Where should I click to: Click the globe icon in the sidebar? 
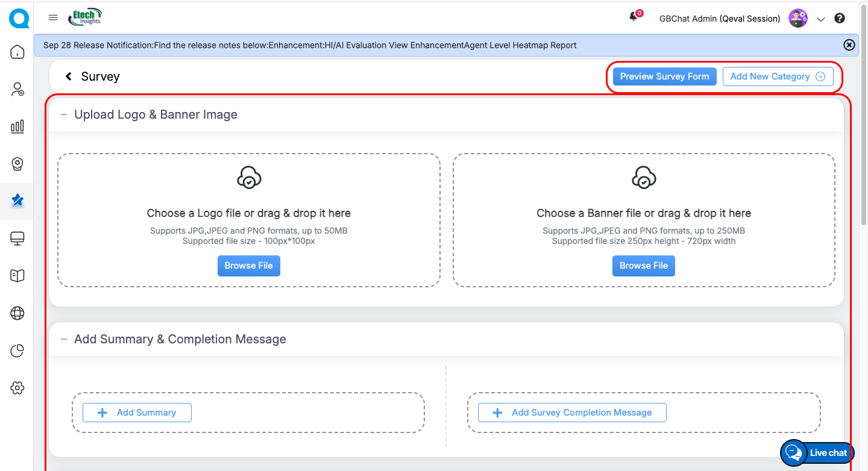(17, 313)
